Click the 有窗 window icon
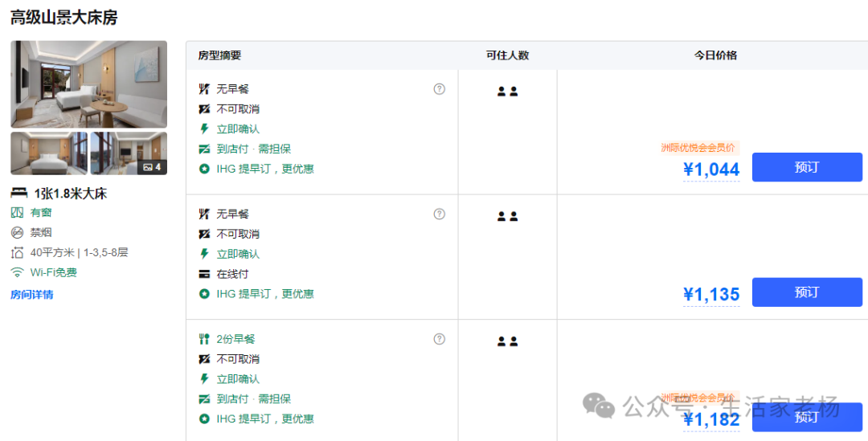This screenshot has height=441, width=868. tap(18, 213)
